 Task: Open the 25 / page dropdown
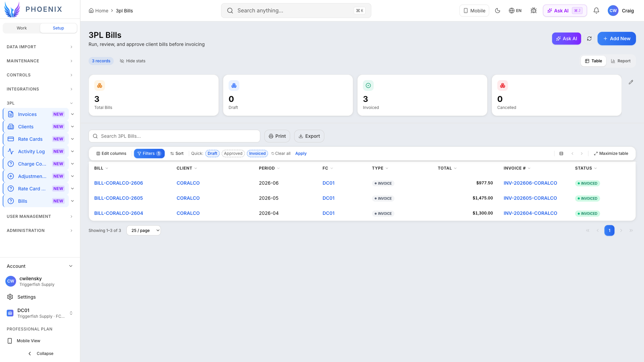[144, 231]
